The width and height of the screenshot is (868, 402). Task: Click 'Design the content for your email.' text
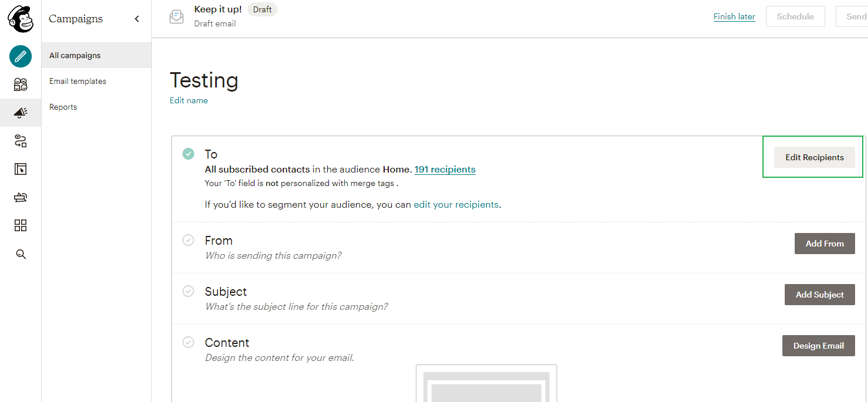280,358
